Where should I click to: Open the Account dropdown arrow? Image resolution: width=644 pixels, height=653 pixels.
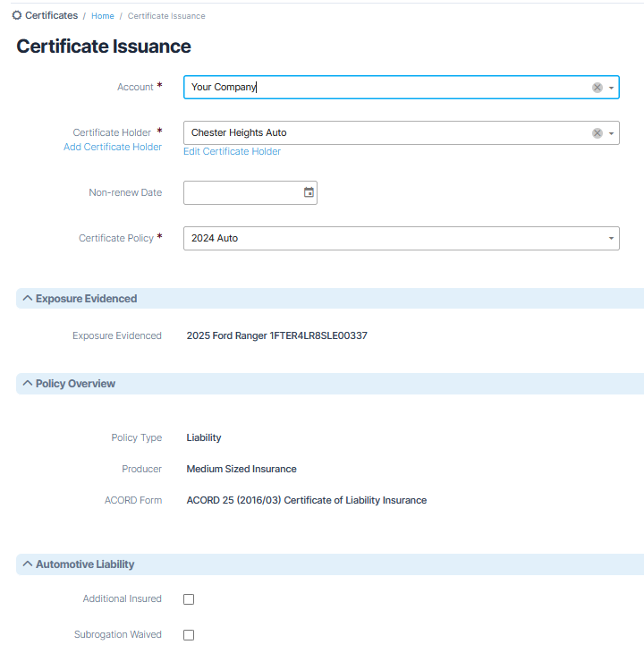612,88
